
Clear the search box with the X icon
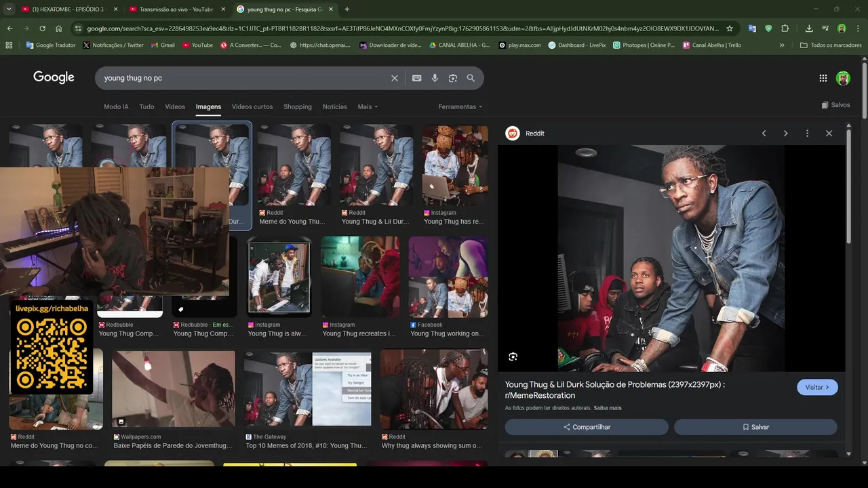pyautogui.click(x=395, y=78)
